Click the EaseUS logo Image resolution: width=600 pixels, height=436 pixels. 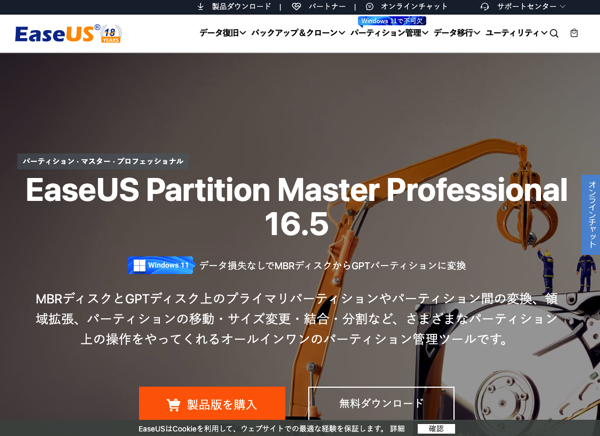pyautogui.click(x=57, y=34)
